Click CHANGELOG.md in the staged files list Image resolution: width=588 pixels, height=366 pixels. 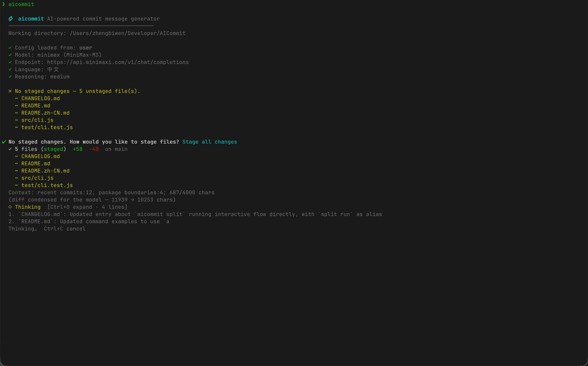click(x=41, y=156)
